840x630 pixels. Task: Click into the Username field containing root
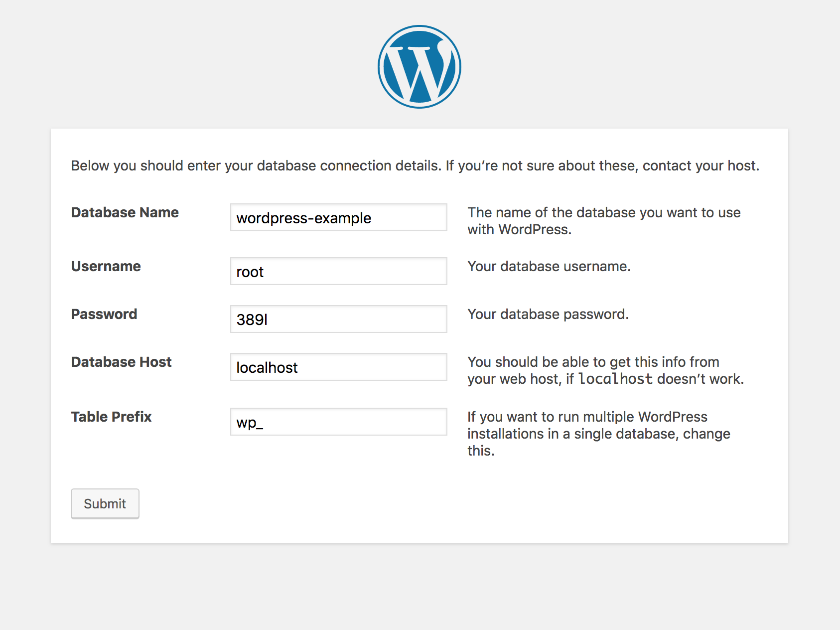tap(338, 272)
